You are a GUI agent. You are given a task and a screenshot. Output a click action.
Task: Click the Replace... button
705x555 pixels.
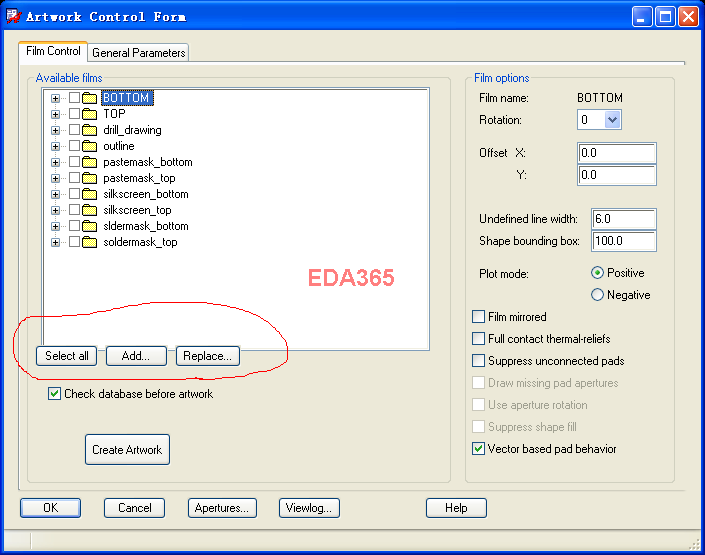[208, 356]
